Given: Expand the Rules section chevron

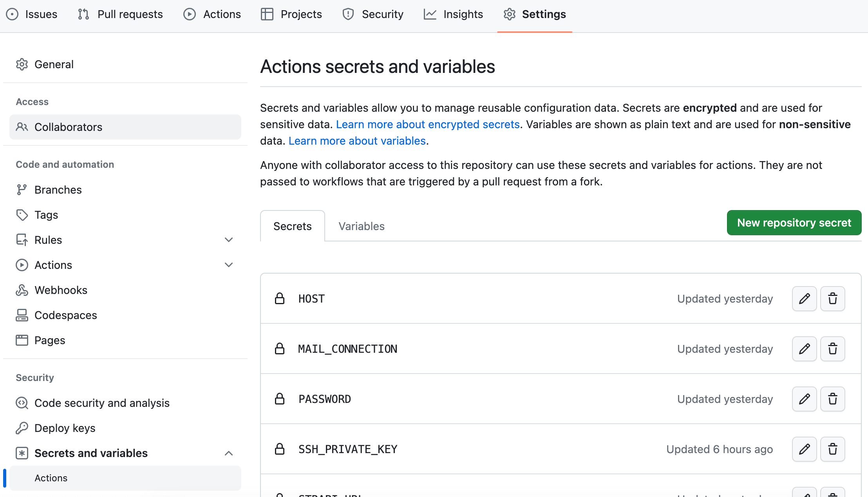Looking at the screenshot, I should tap(229, 239).
